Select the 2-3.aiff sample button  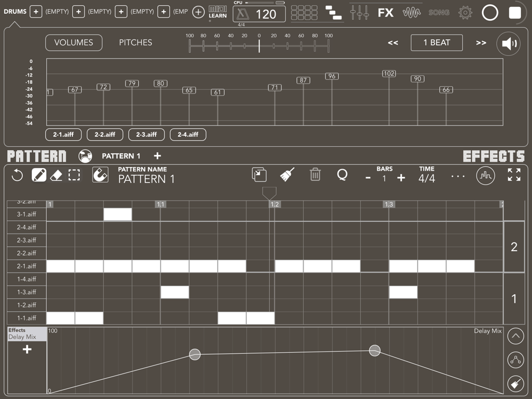(x=146, y=135)
